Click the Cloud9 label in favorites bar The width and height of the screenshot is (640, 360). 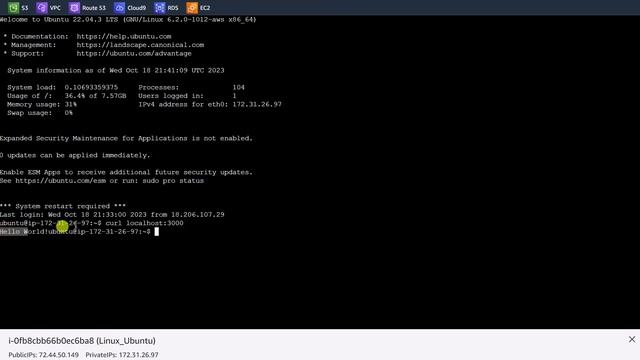136,8
